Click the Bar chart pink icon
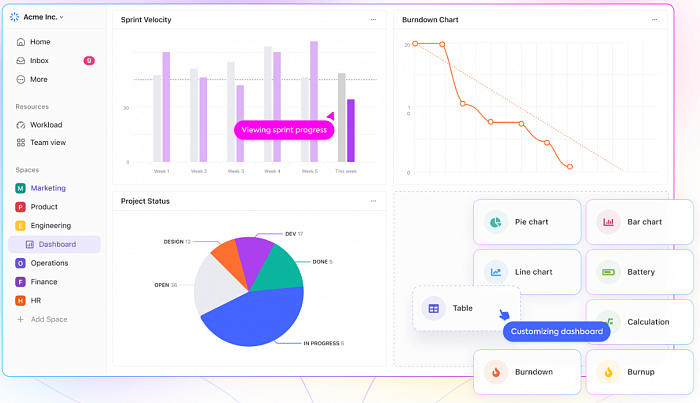 [608, 222]
